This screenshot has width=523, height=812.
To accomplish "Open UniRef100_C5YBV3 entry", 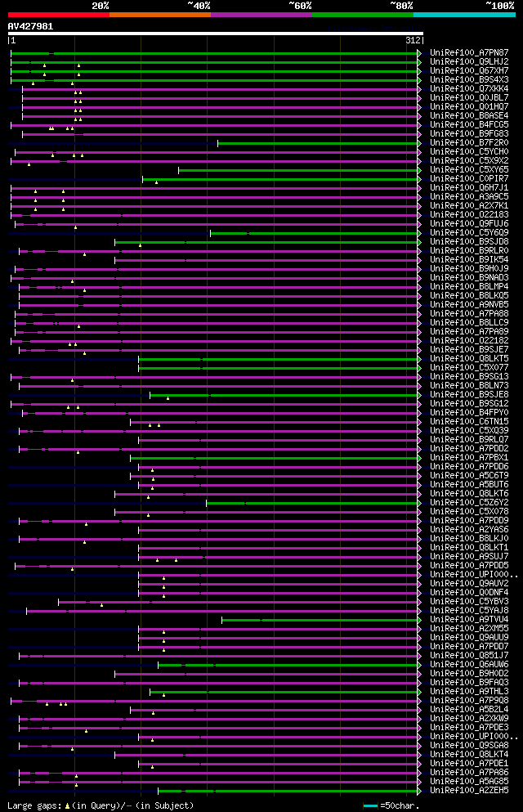I will pos(469,602).
